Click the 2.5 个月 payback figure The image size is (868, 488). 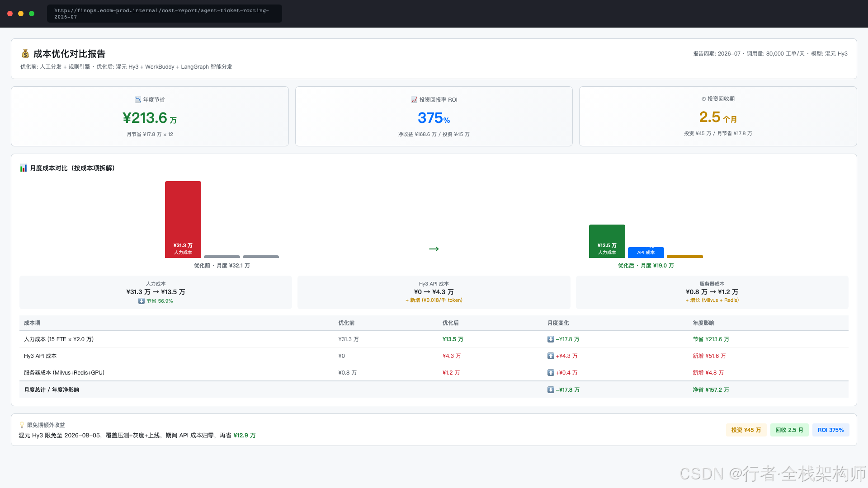[x=718, y=117]
